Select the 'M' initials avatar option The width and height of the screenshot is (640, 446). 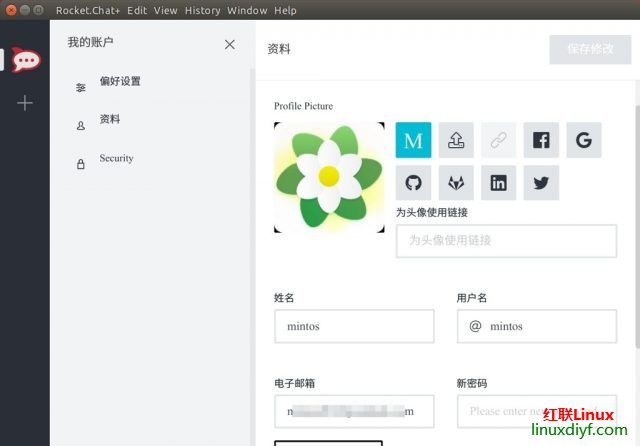tap(413, 141)
